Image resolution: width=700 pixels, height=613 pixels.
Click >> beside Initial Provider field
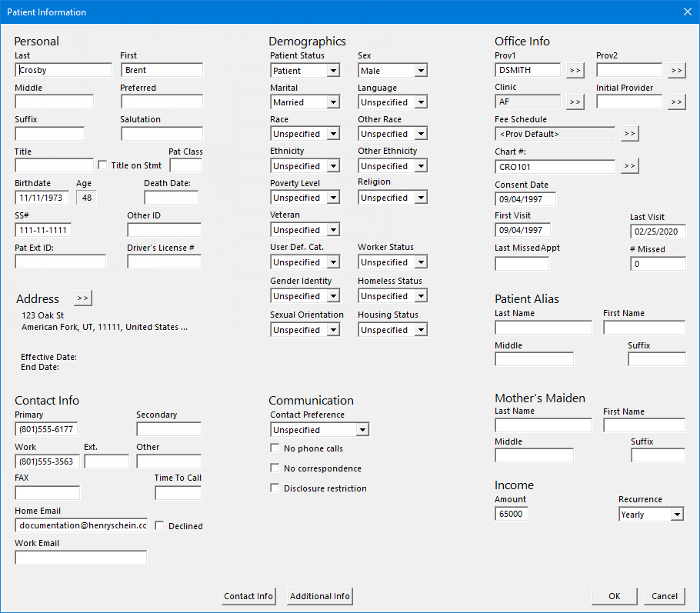(676, 102)
